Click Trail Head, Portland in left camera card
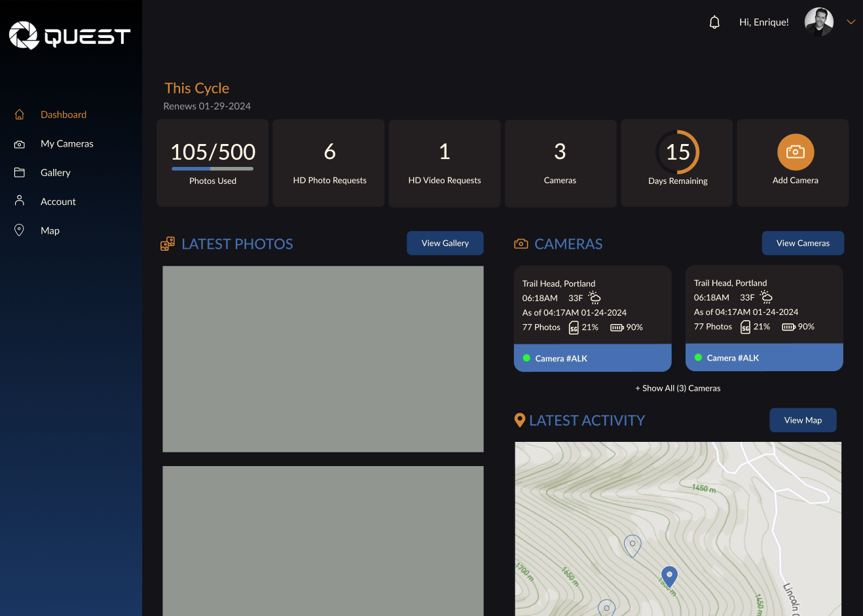Image resolution: width=863 pixels, height=616 pixels. click(x=559, y=283)
